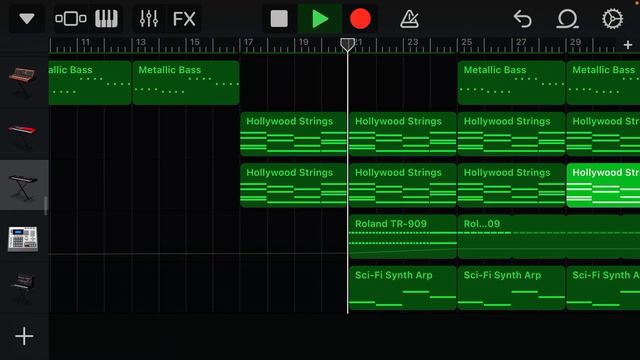Viewport: 640px width, 360px height.
Task: Select the highlighted black keyboard track icon
Action: pyautogui.click(x=23, y=187)
